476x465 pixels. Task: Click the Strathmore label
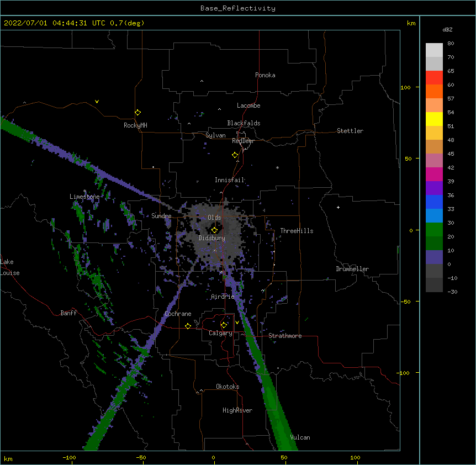[285, 336]
